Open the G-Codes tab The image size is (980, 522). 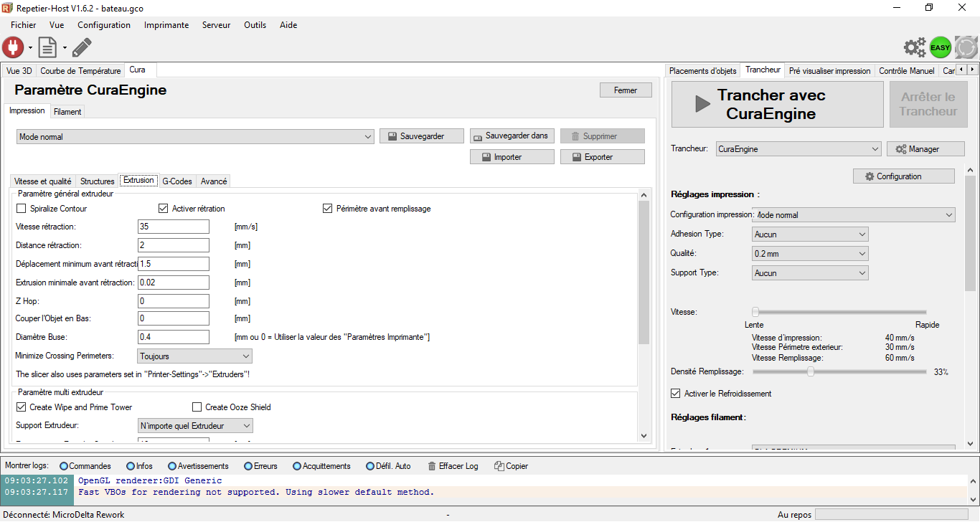click(x=177, y=181)
